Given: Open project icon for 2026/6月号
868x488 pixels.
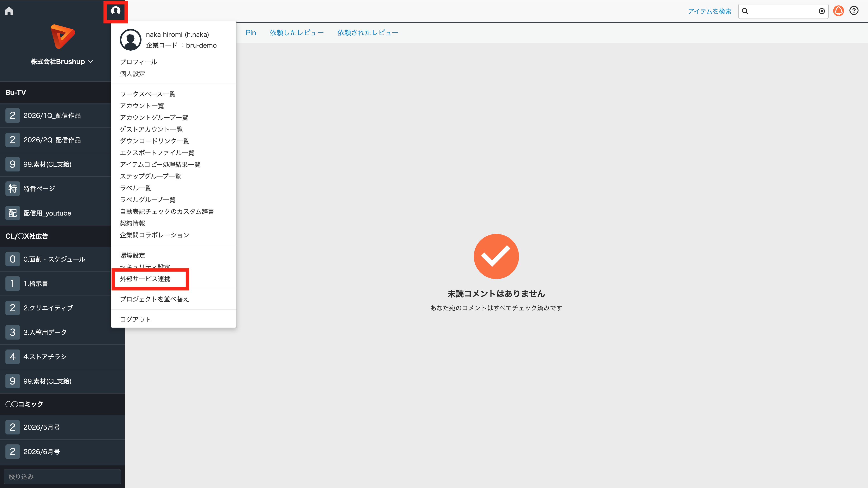Looking at the screenshot, I should click(12, 452).
